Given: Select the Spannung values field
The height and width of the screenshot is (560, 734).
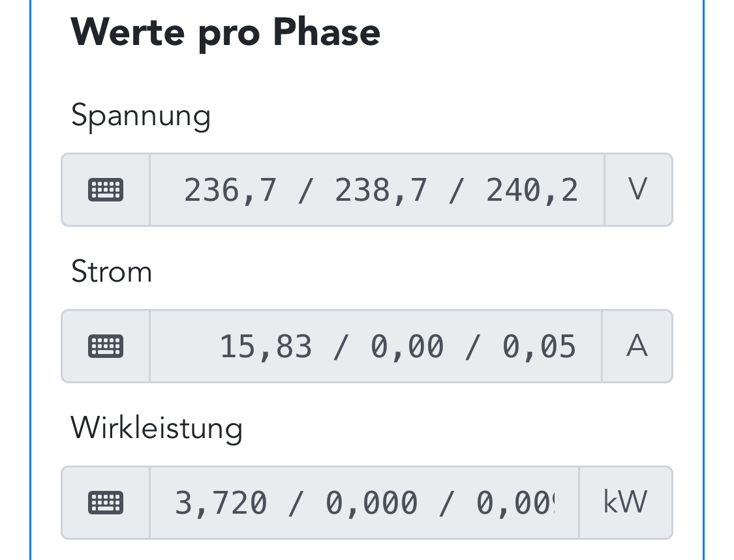Looking at the screenshot, I should tap(377, 190).
